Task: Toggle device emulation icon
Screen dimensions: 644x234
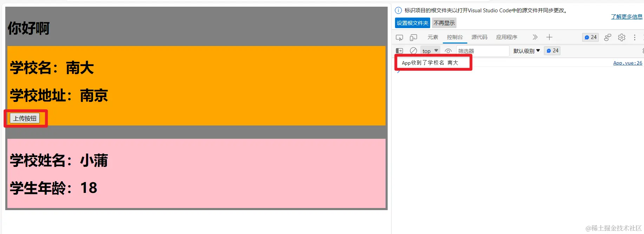Action: (x=413, y=37)
